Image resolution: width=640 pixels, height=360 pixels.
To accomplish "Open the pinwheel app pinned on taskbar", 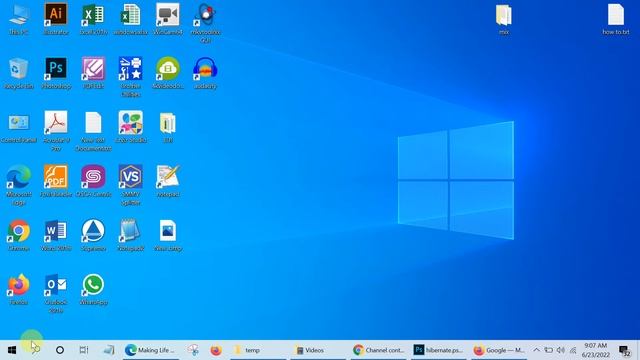I will [193, 350].
